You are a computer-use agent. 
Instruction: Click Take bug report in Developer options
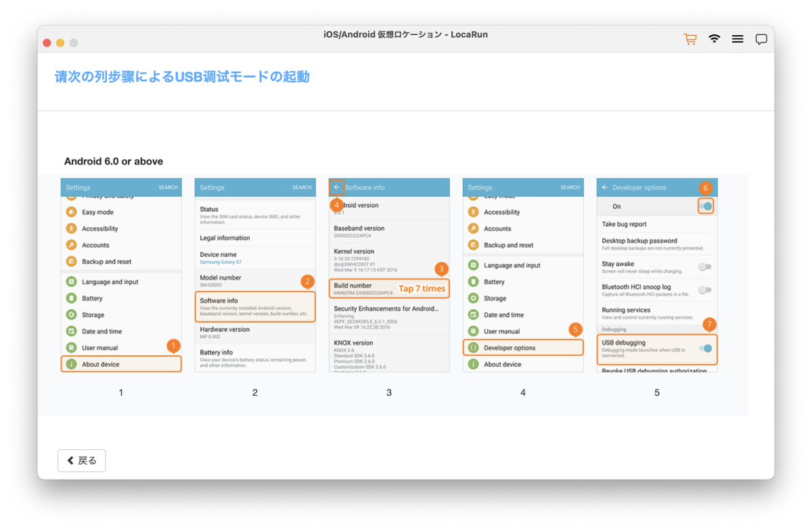624,224
